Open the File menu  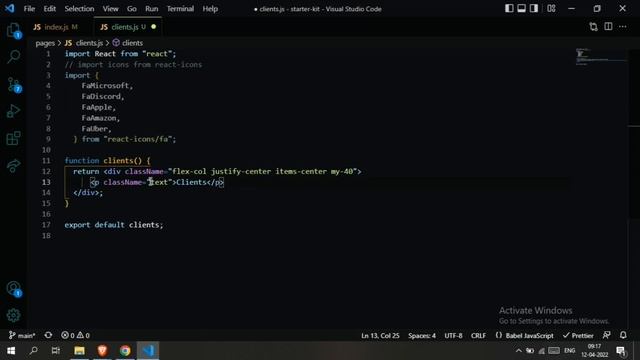pos(29,9)
